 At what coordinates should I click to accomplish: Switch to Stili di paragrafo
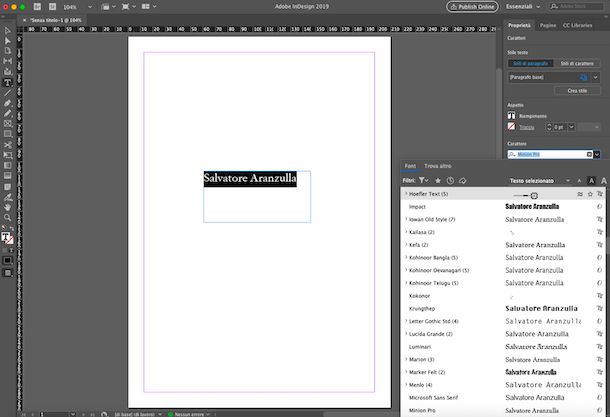530,63
